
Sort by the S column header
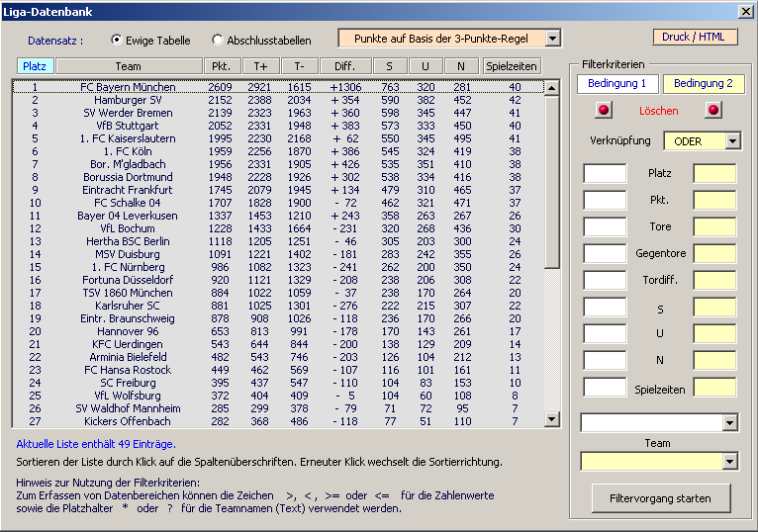click(389, 66)
